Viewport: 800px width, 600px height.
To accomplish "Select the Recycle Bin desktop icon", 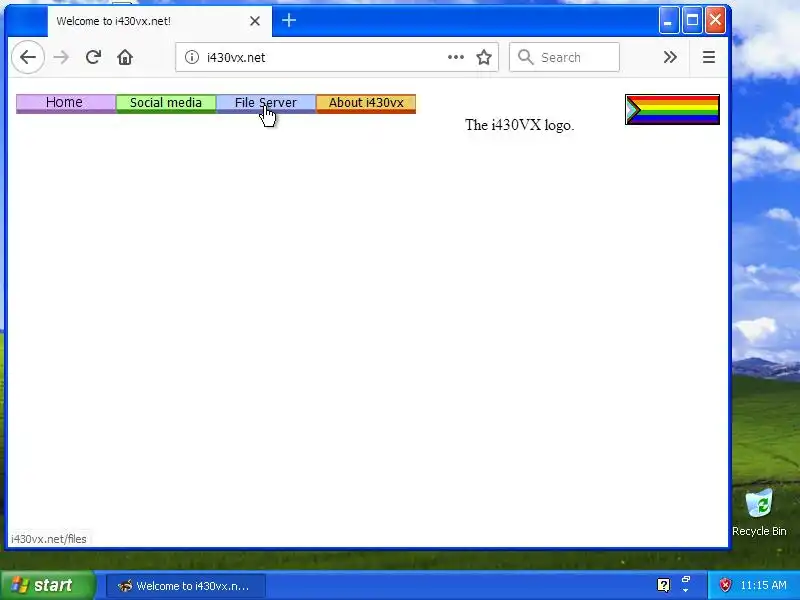I will (759, 512).
